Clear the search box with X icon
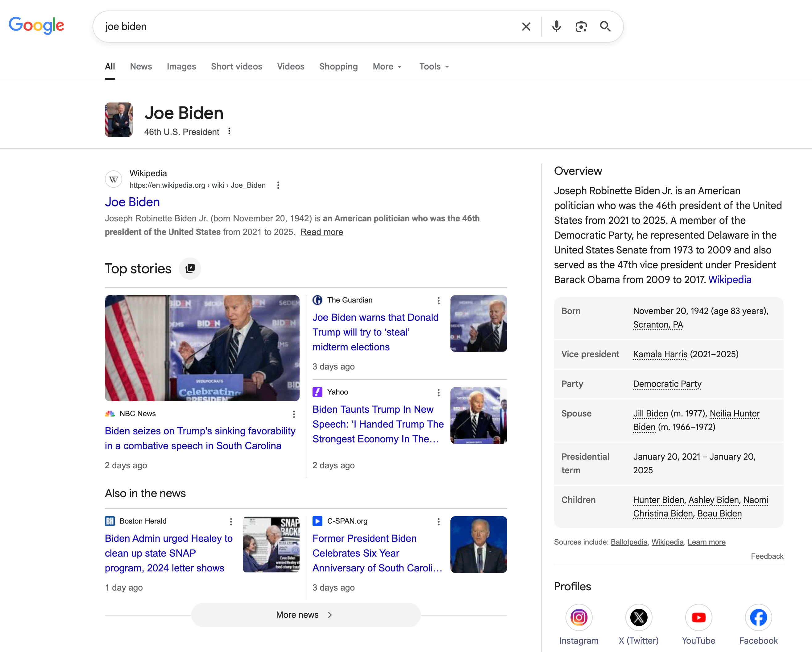This screenshot has height=652, width=812. pos(526,27)
